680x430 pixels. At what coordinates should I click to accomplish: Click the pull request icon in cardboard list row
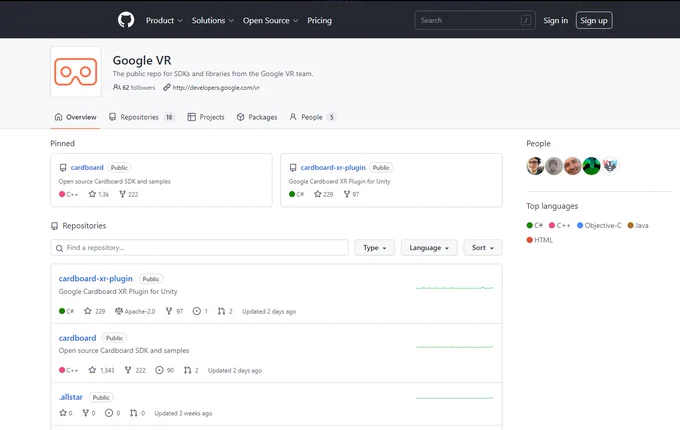pos(187,370)
